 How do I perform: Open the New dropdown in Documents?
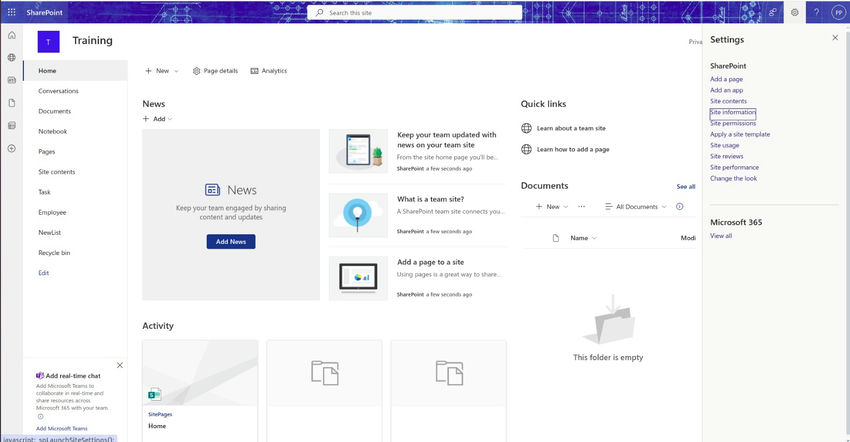click(x=552, y=207)
